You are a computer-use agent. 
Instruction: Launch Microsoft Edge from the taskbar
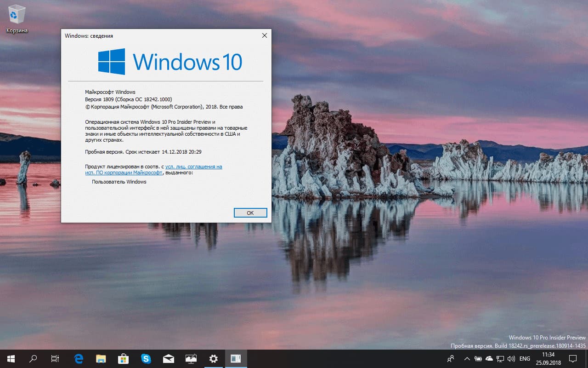click(78, 358)
